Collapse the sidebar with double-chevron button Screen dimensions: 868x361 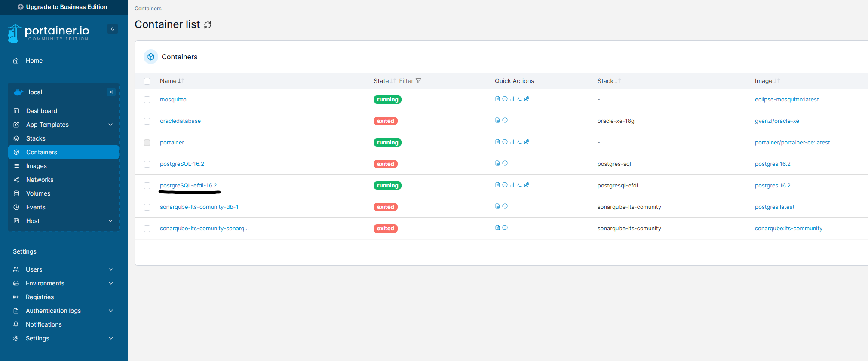pos(113,29)
